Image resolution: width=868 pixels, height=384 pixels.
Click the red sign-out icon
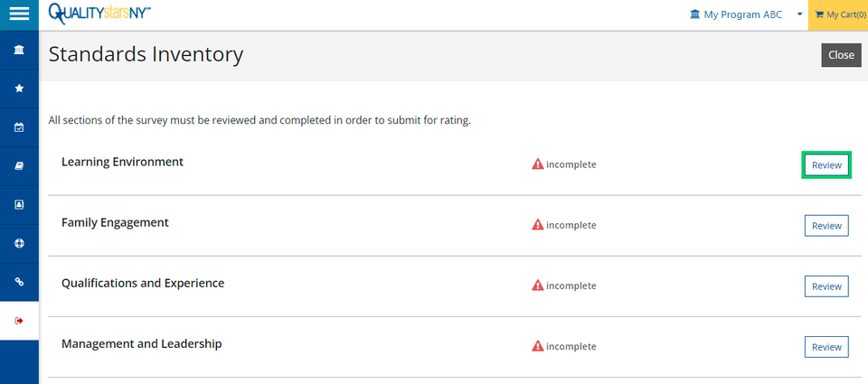click(x=19, y=321)
